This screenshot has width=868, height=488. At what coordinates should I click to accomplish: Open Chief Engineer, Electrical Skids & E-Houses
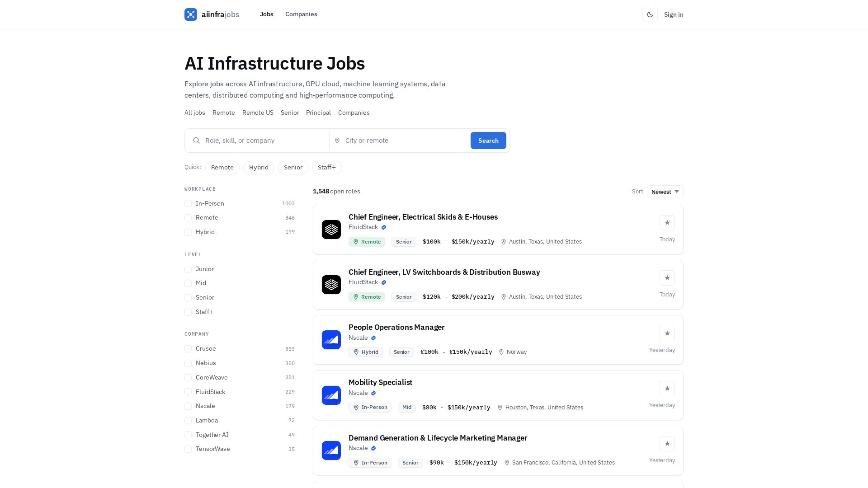423,217
